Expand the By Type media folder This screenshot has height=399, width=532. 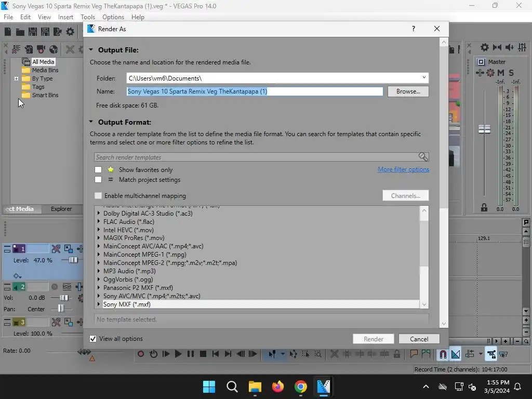pyautogui.click(x=16, y=78)
